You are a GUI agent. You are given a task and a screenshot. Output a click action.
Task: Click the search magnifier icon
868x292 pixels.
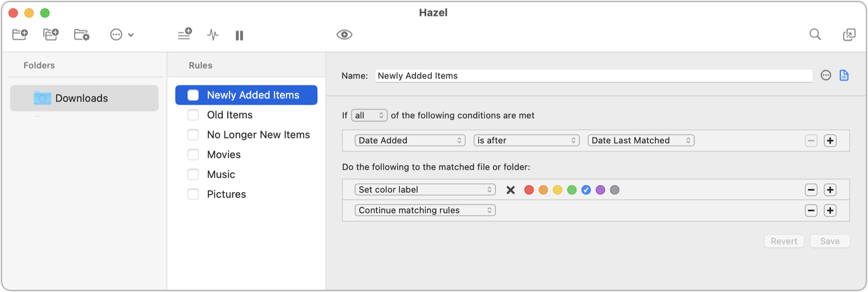815,35
